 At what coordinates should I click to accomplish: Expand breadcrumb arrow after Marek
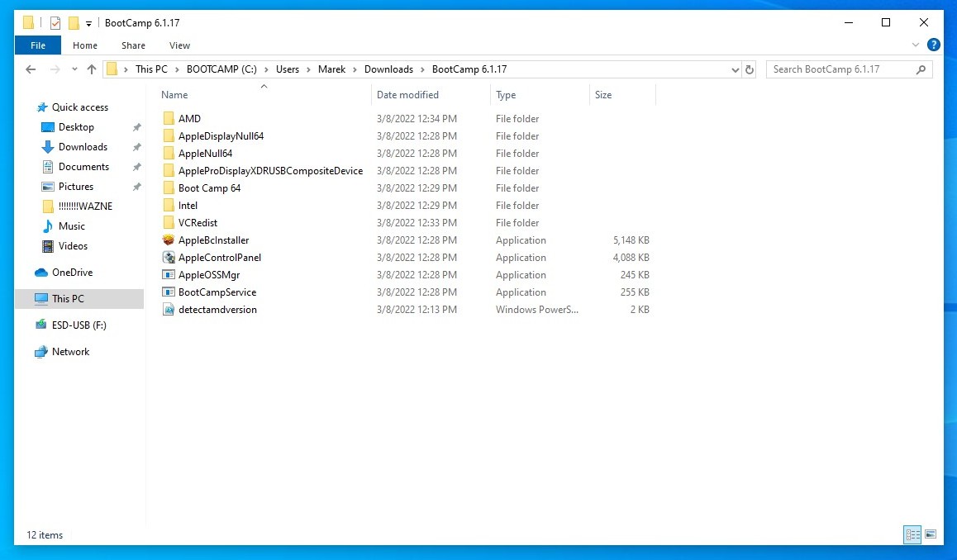355,69
